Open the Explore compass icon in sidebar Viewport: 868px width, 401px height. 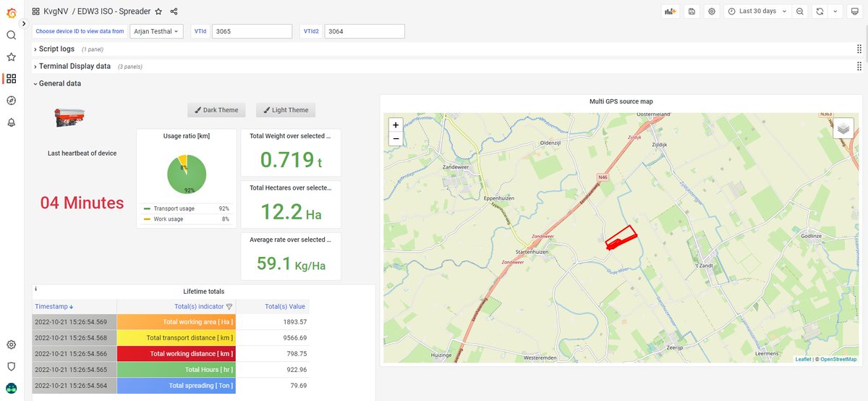click(x=11, y=101)
